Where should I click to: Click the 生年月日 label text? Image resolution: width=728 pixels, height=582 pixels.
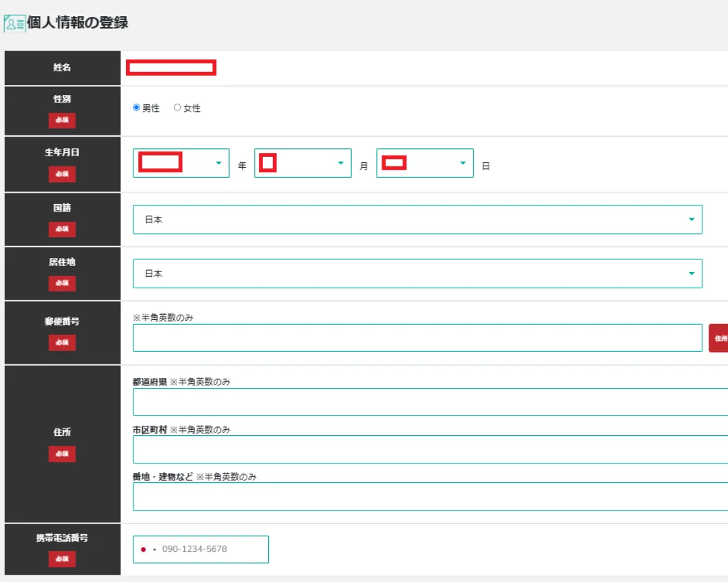(x=62, y=152)
